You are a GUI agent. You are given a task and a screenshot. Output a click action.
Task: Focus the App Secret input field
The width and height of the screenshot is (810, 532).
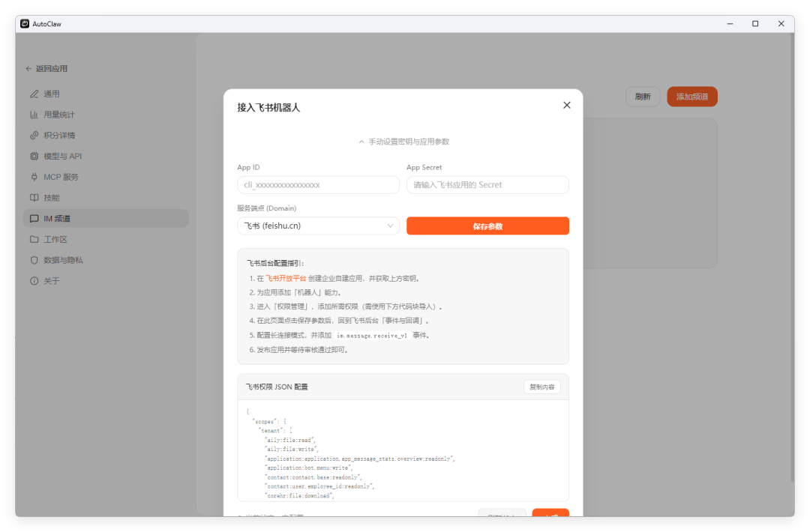click(487, 185)
